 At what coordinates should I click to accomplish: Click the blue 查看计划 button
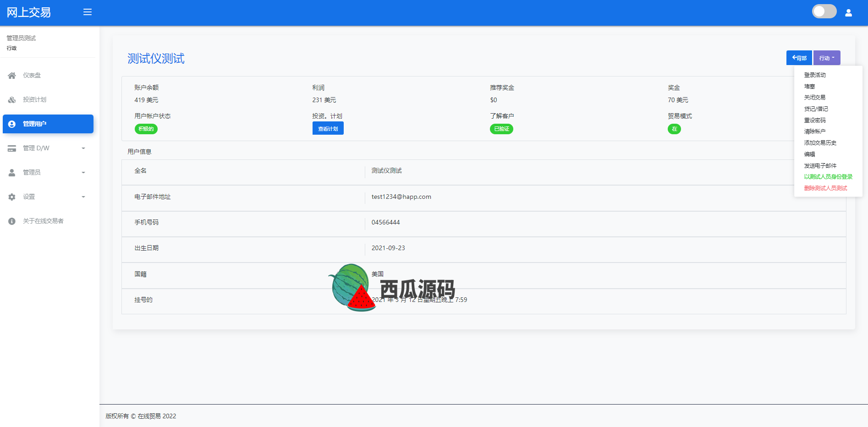point(328,129)
